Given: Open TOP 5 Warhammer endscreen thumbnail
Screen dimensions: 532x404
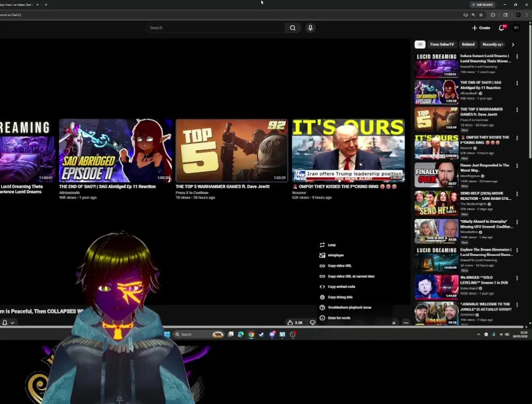Looking at the screenshot, I should [231, 150].
